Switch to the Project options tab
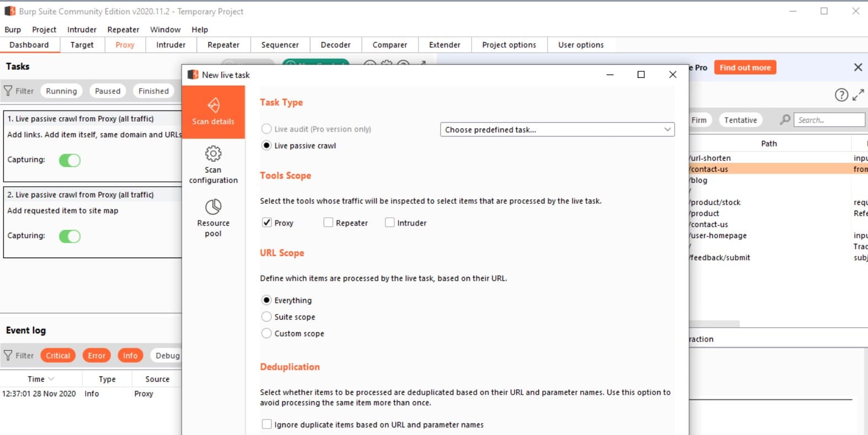The image size is (868, 435). tap(509, 45)
